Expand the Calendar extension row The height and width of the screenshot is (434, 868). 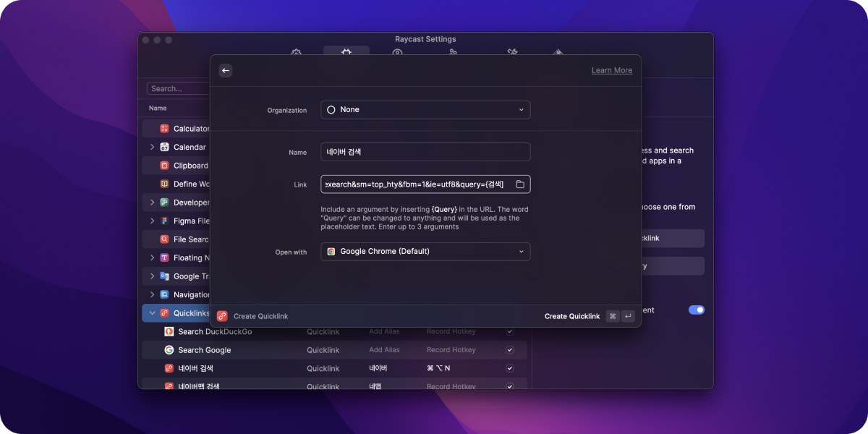[152, 147]
